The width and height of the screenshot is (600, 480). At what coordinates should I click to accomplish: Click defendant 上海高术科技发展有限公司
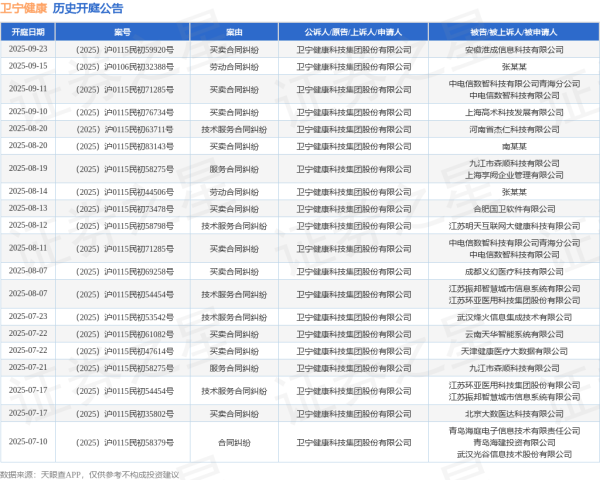513,111
